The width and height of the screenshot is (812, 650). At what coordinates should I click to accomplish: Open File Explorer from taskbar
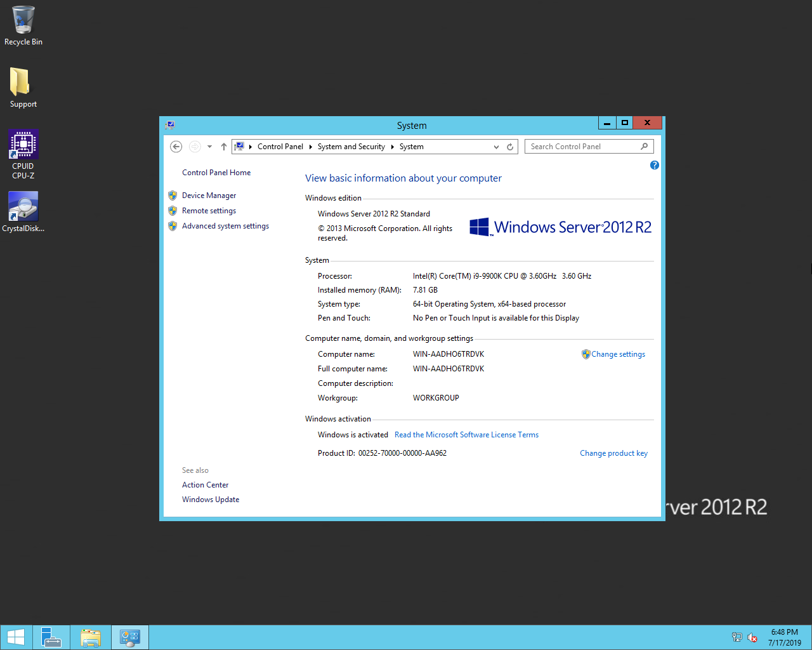pyautogui.click(x=91, y=637)
